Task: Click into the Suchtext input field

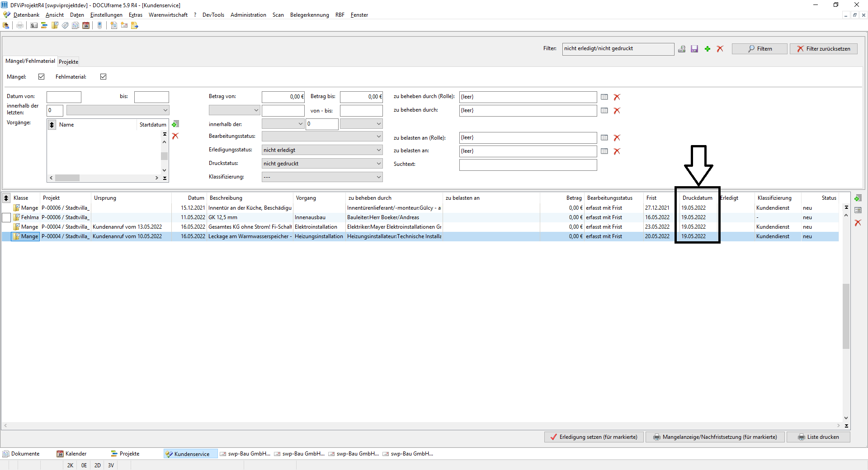Action: [528, 165]
